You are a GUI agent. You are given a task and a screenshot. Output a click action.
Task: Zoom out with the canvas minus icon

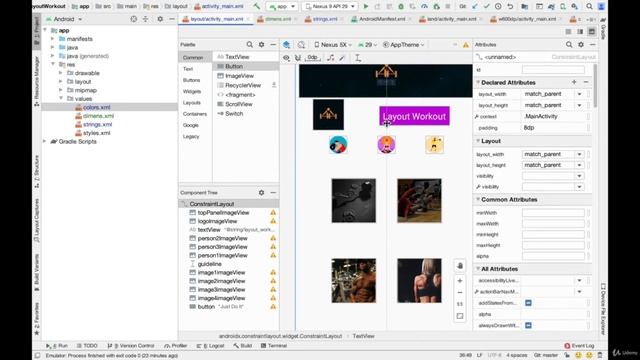[460, 293]
